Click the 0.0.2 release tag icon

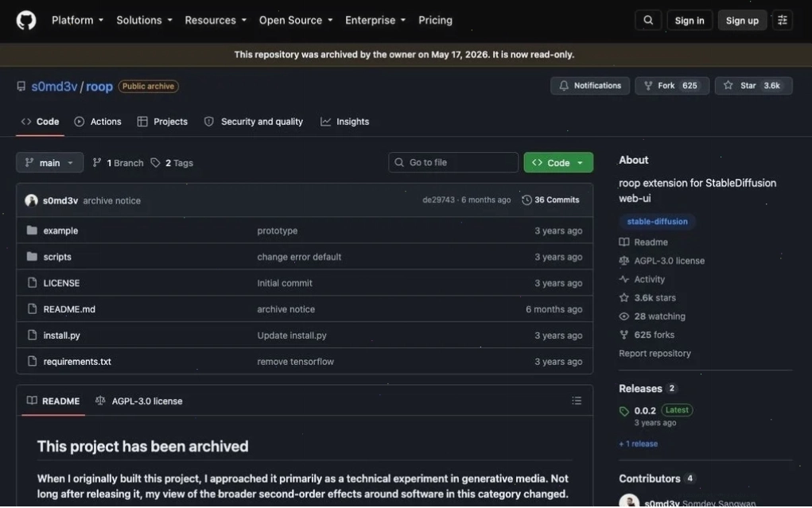click(624, 411)
